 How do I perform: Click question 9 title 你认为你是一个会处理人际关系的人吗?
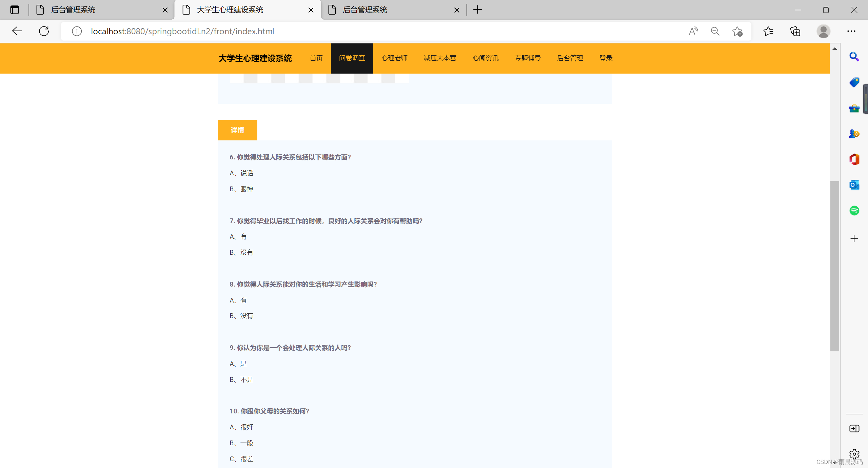(290, 348)
